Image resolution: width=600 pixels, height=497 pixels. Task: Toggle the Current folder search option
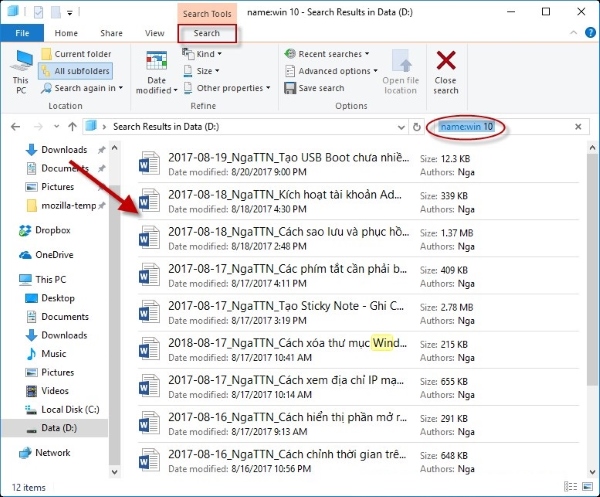pyautogui.click(x=75, y=54)
